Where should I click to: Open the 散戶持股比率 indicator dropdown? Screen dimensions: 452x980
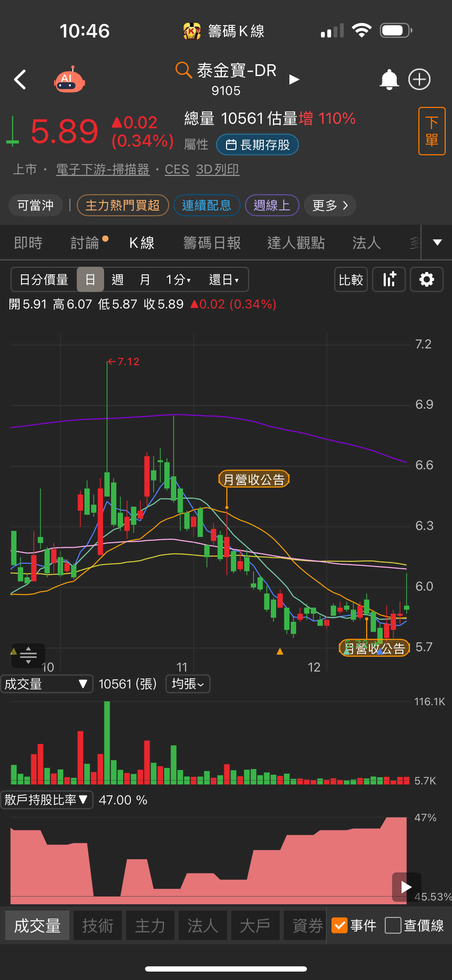[47, 800]
